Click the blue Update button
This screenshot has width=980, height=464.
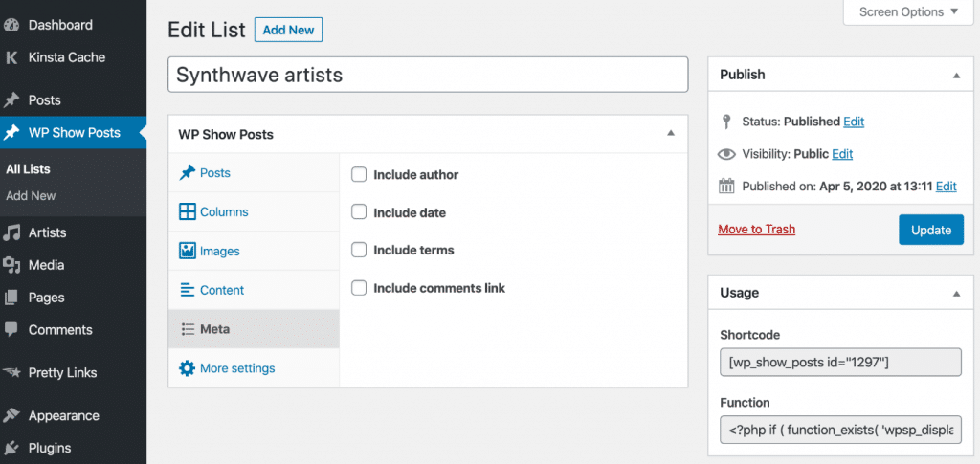click(930, 230)
